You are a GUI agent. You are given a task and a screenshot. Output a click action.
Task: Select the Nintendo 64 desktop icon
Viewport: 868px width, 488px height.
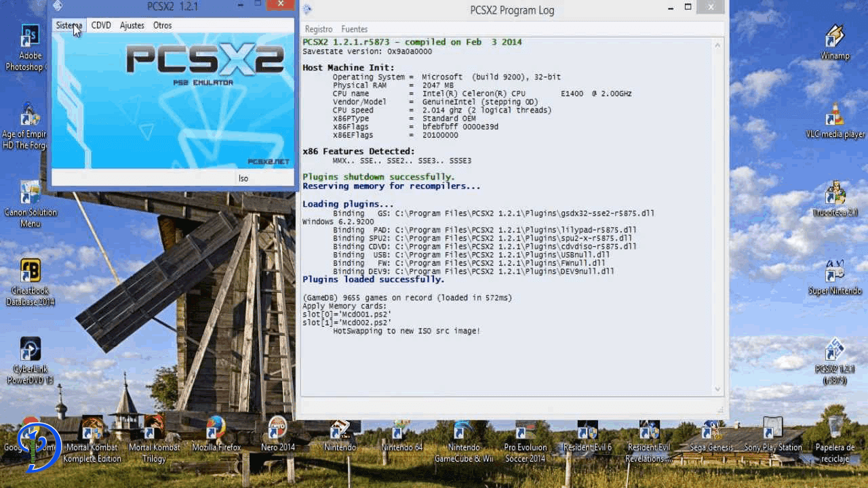tap(401, 434)
